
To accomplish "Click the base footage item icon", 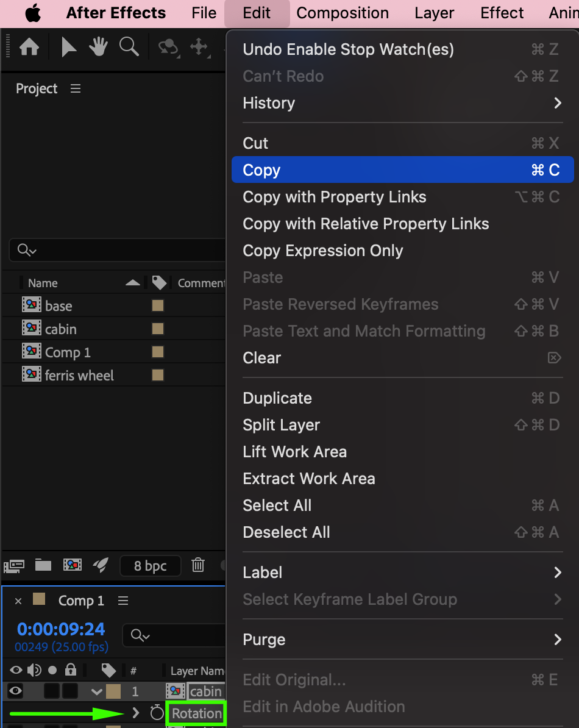I will pyautogui.click(x=32, y=305).
